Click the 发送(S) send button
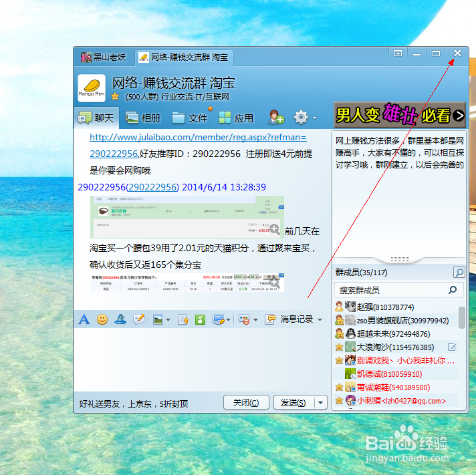476x475 pixels. coord(293,402)
